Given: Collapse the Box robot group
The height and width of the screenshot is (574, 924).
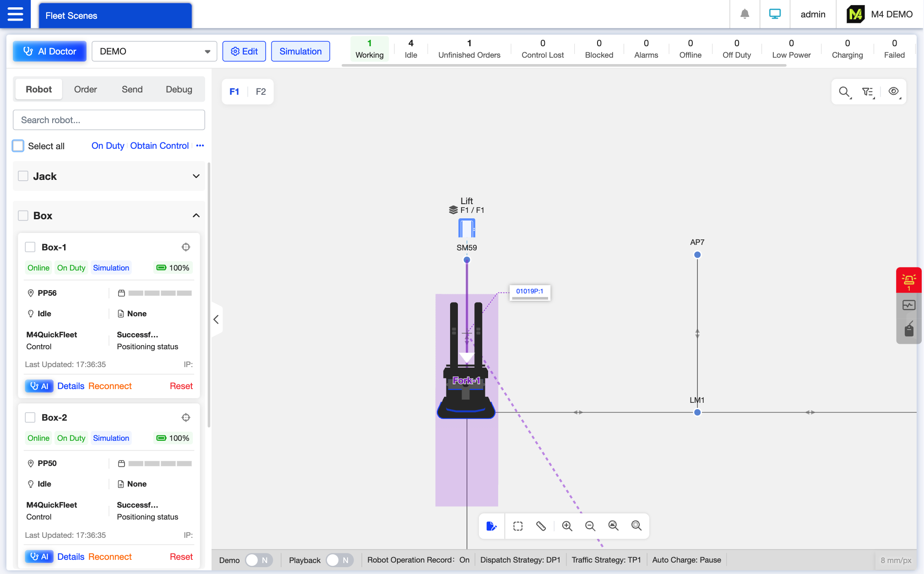Looking at the screenshot, I should click(x=196, y=216).
